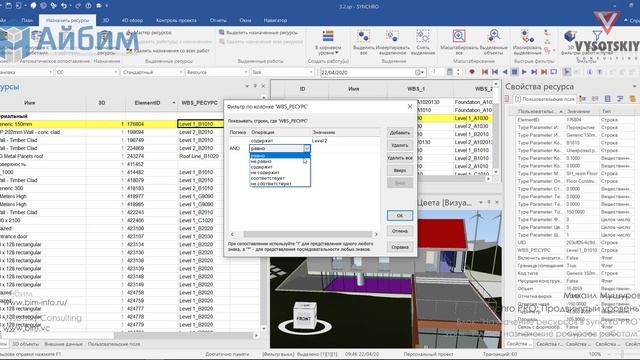640x360 pixels.
Task: Click Удалить назначения со всех работ
Action: 168,51
